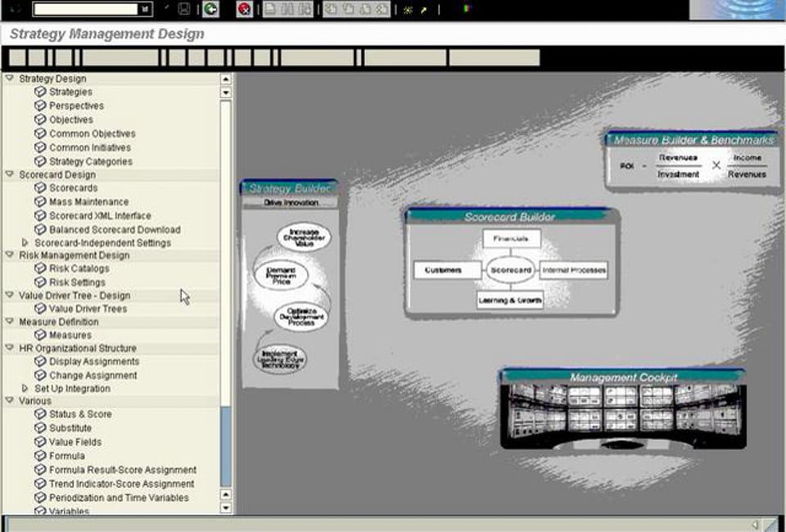Open Trend Indicator-Score Assignment
The width and height of the screenshot is (786, 532).
click(121, 484)
